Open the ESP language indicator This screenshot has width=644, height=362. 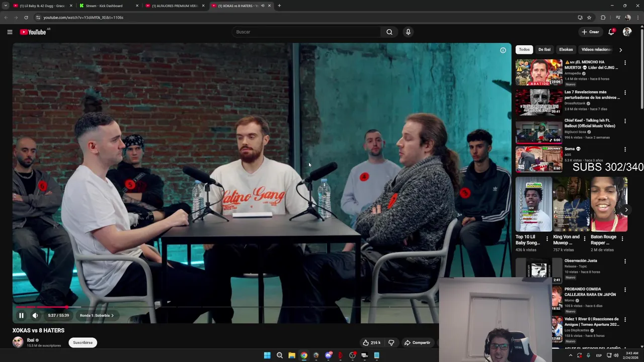(x=599, y=355)
